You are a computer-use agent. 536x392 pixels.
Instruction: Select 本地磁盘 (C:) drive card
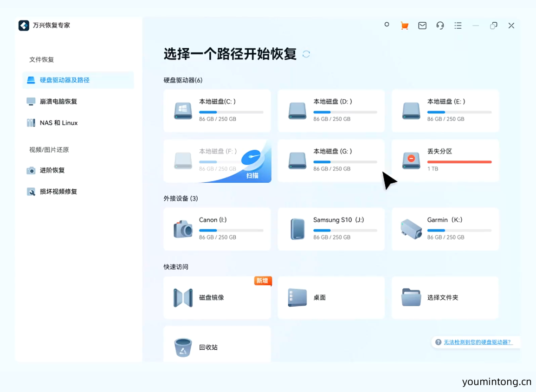tap(217, 111)
